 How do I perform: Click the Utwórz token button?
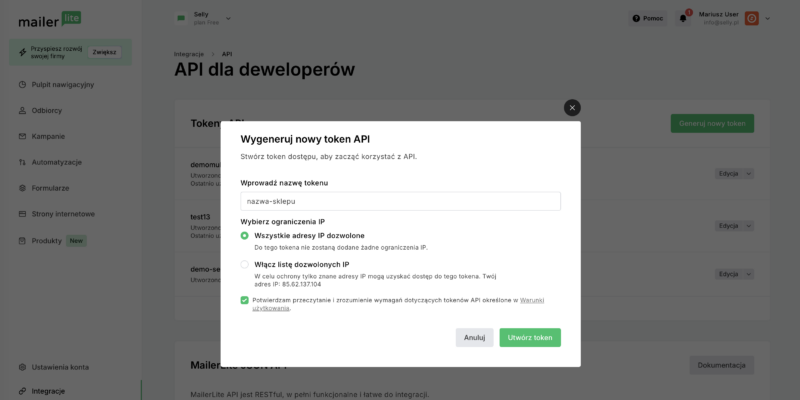(530, 338)
